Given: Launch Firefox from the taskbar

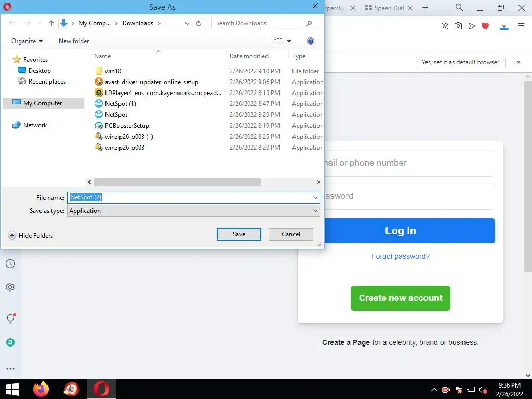Looking at the screenshot, I should pos(41,389).
